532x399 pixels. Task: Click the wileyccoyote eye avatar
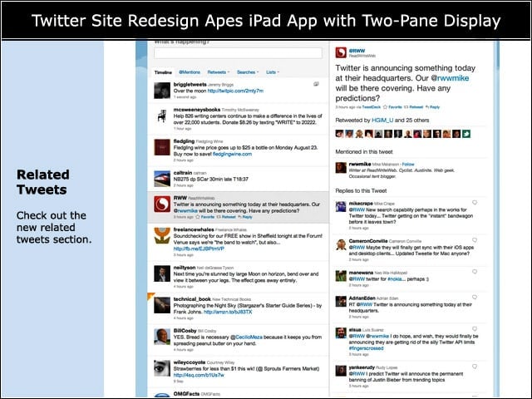tap(162, 368)
